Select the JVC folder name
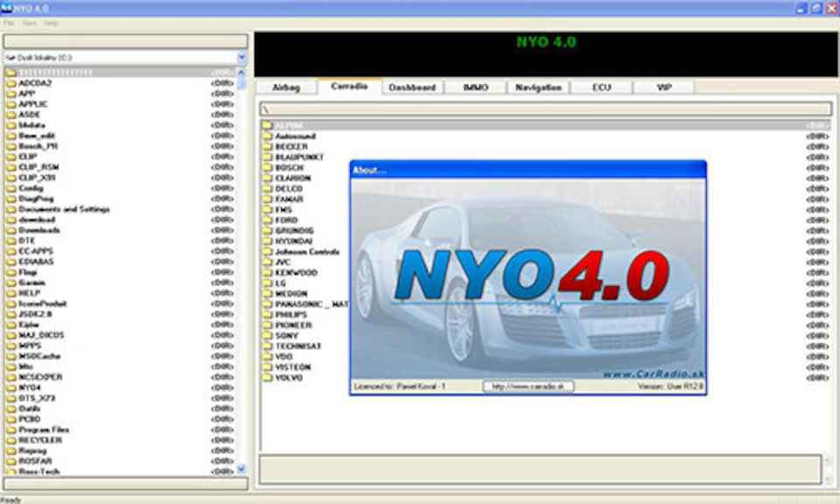840x504 pixels. click(283, 262)
